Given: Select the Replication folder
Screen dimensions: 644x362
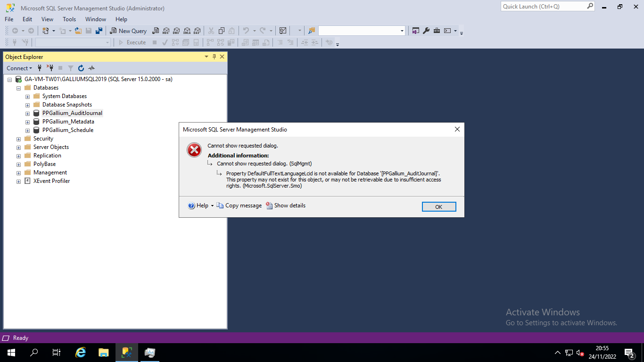Looking at the screenshot, I should click(x=47, y=156).
